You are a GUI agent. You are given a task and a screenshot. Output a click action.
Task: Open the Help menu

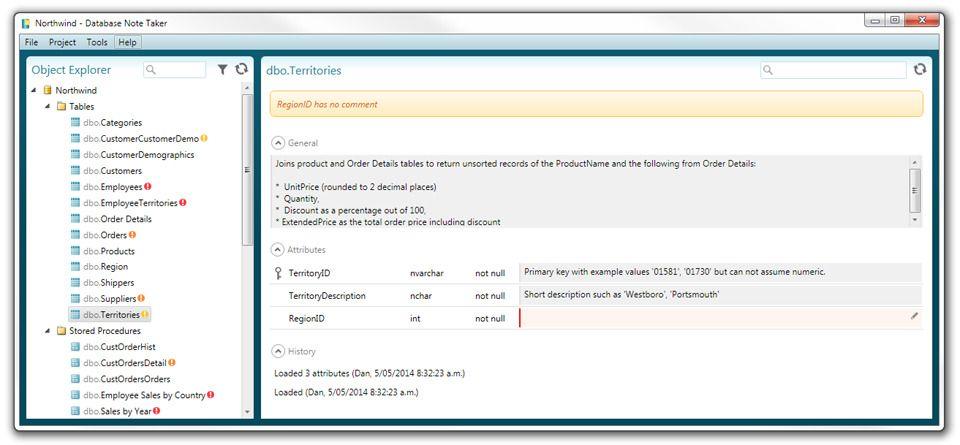click(127, 42)
